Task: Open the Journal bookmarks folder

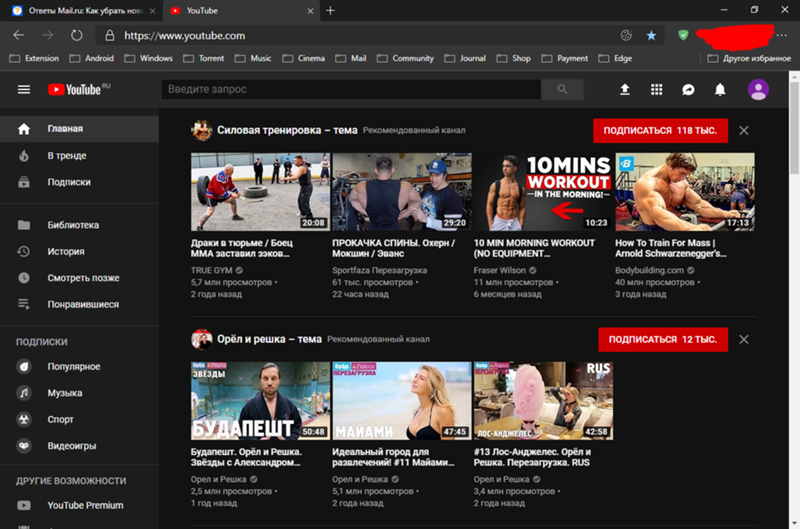Action: tap(465, 58)
